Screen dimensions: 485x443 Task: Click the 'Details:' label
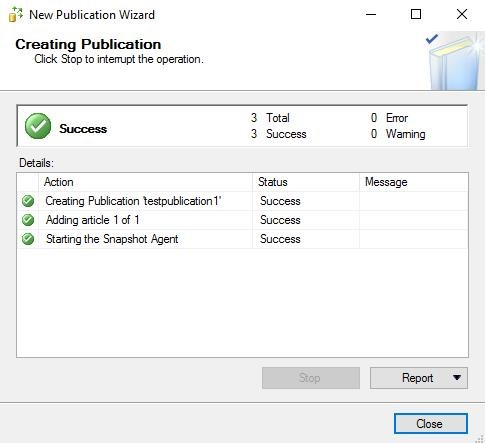36,163
